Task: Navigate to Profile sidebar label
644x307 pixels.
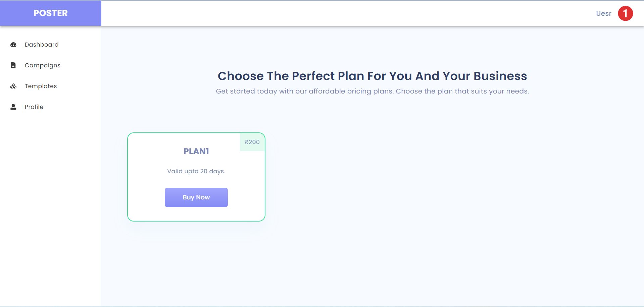Action: point(34,107)
